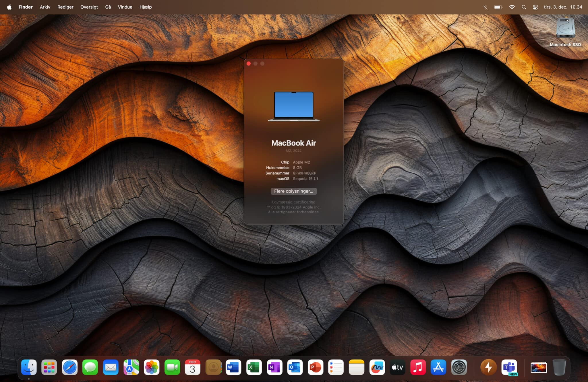Screen dimensions: 588x382
Task: Launch Microsoft Excel from Dock
Action: (254, 367)
